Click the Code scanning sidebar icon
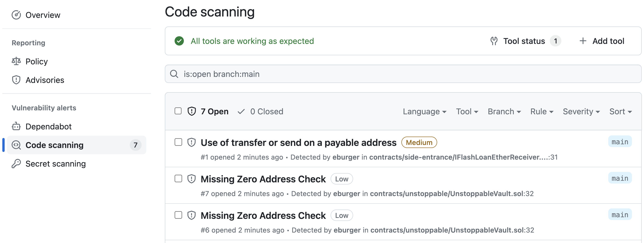Screen dimensions: 644x243 pos(16,145)
